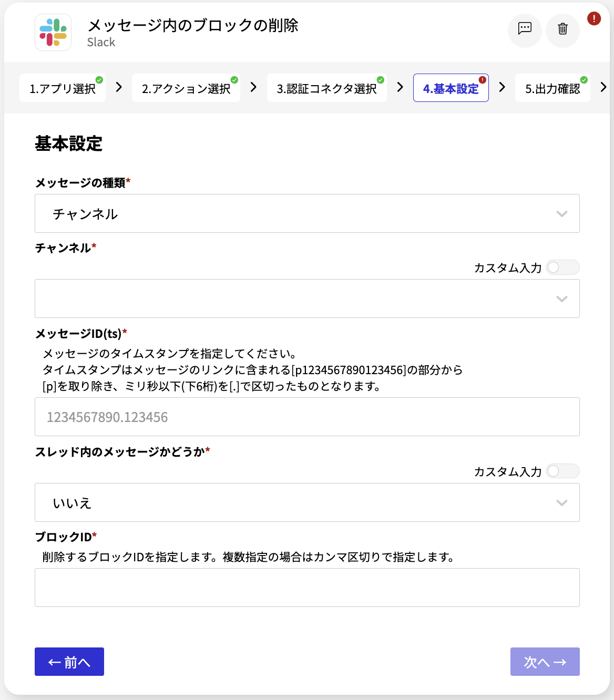Open the comment speech bubble icon

coord(525,30)
